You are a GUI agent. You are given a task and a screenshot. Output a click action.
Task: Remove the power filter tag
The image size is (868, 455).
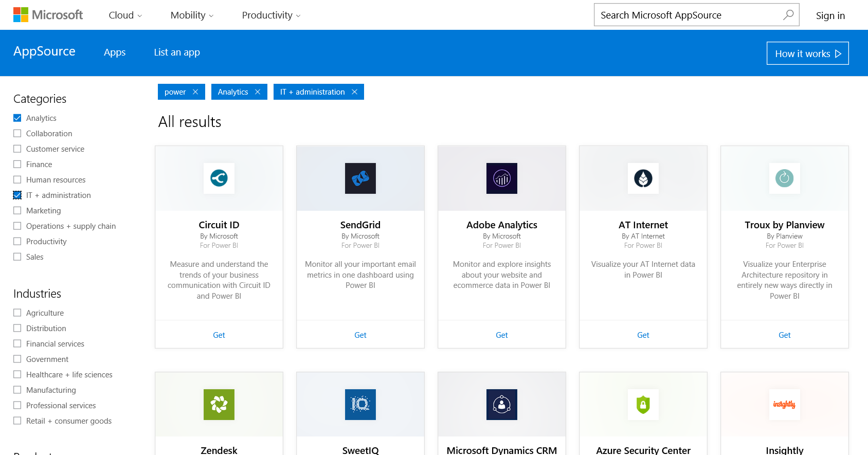point(195,92)
